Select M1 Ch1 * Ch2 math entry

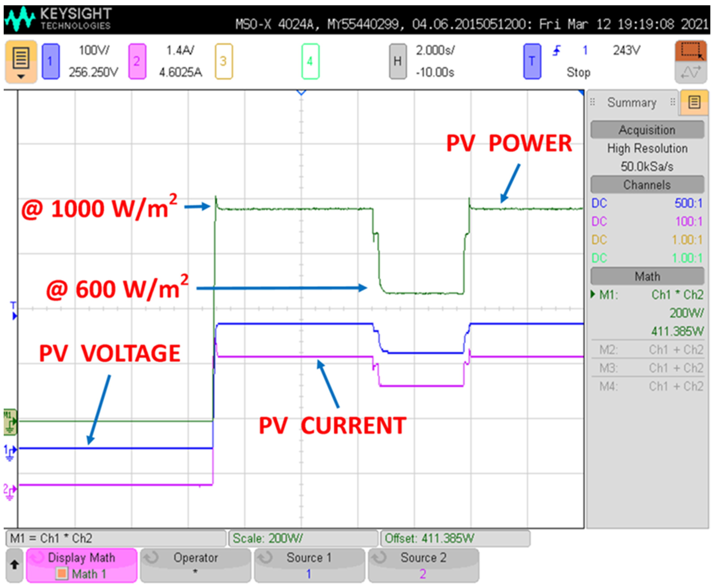(647, 295)
